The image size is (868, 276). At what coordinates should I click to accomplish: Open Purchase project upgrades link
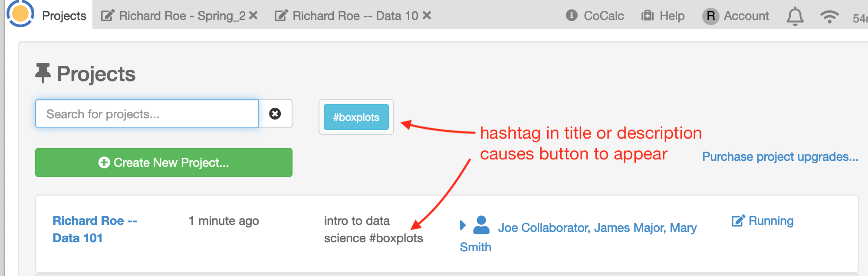(780, 157)
